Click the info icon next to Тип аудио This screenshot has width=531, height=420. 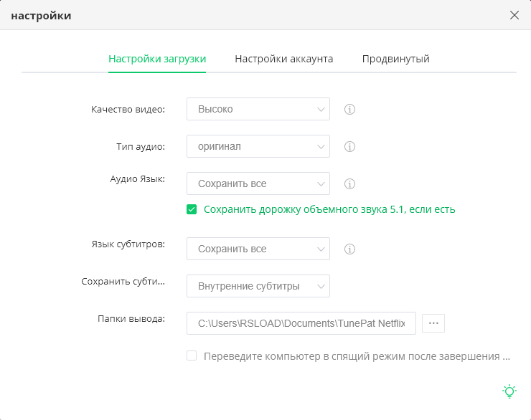[349, 146]
